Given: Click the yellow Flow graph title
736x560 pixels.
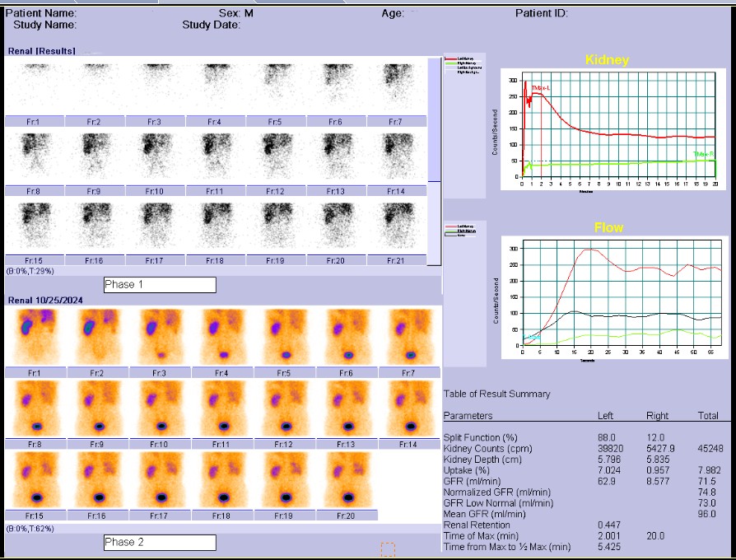Looking at the screenshot, I should click(608, 227).
